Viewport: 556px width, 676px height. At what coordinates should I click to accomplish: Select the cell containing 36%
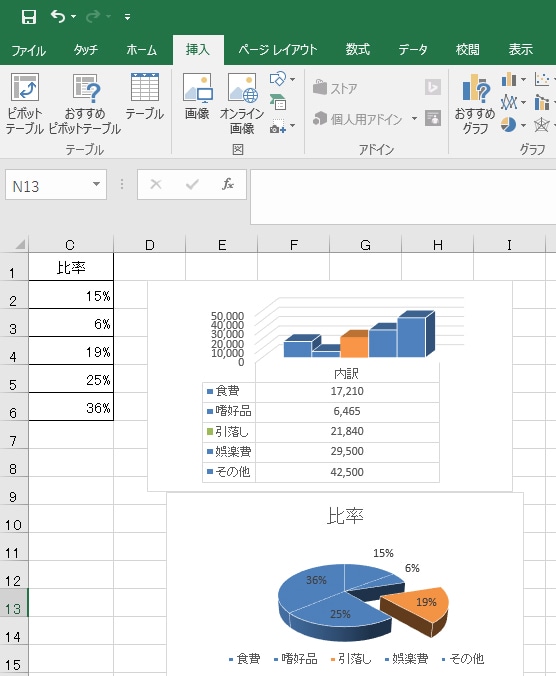(x=71, y=407)
